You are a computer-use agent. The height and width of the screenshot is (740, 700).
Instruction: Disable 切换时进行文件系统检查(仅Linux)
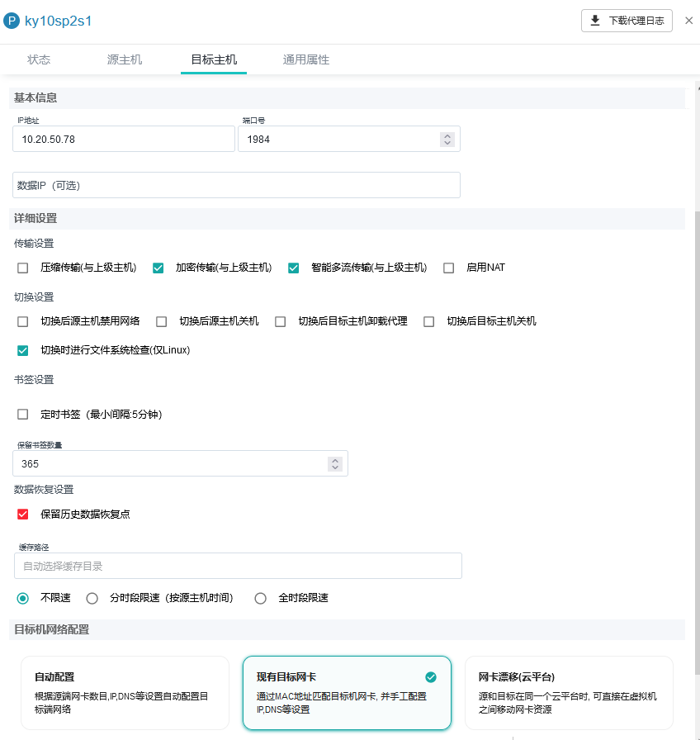click(x=22, y=350)
